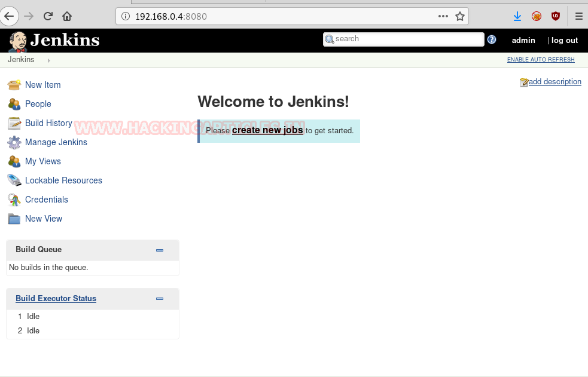
Task: Go to browser home page icon
Action: point(67,16)
